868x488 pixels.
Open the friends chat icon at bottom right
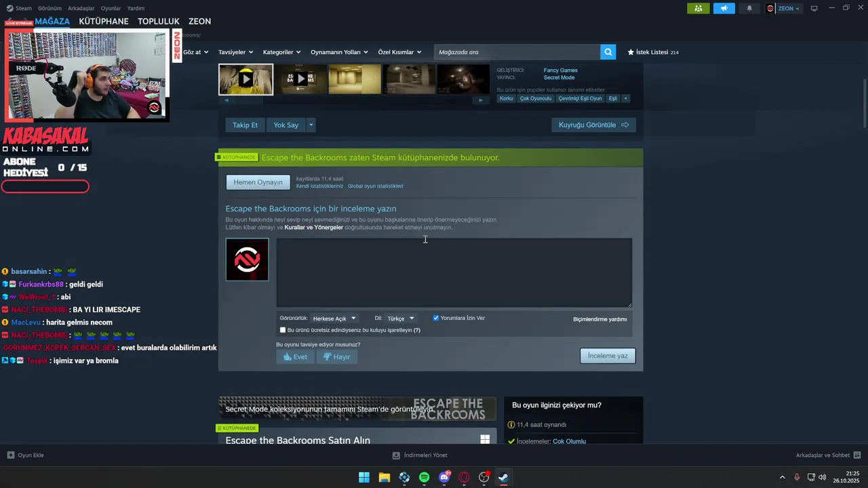coord(857,455)
